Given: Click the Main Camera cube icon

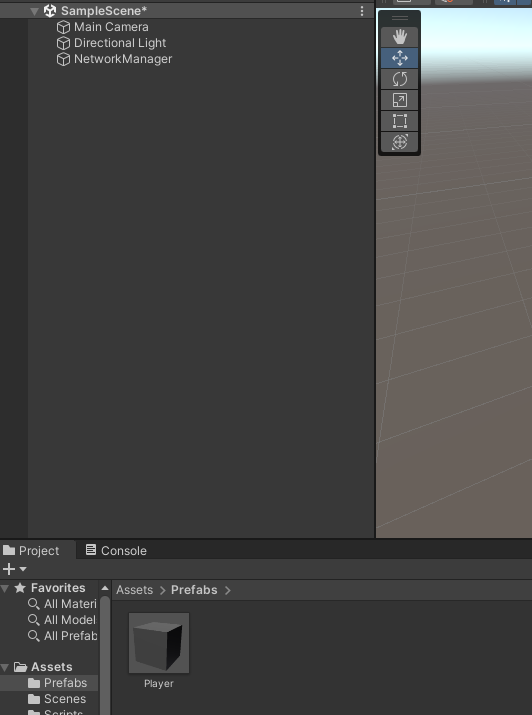Looking at the screenshot, I should click(63, 27).
